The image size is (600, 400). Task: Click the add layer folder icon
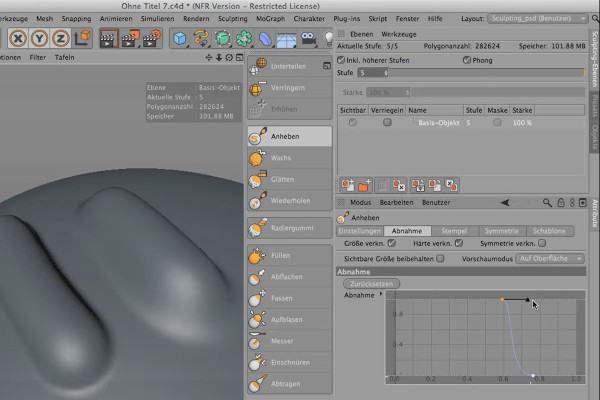[364, 185]
